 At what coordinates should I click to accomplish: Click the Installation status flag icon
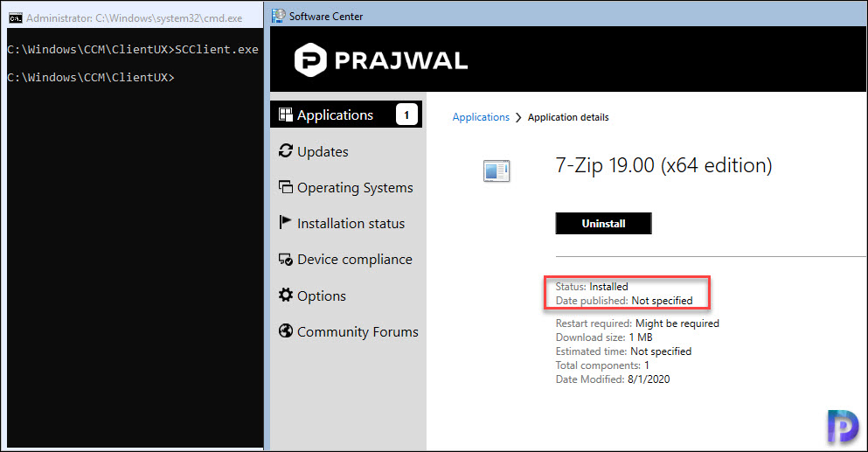[285, 222]
